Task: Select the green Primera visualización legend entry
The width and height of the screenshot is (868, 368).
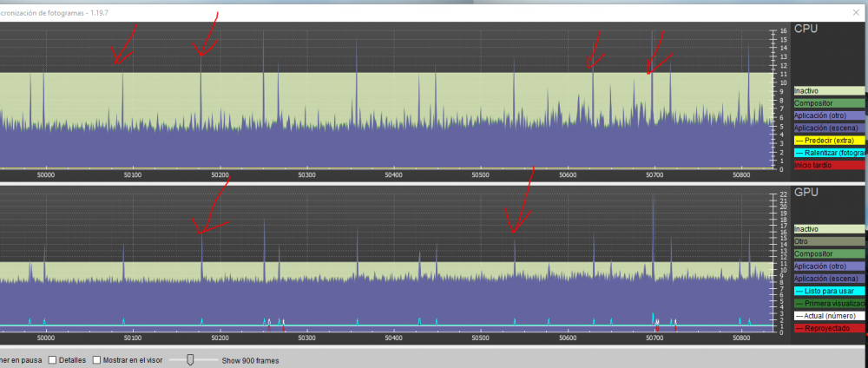Action: tap(829, 304)
